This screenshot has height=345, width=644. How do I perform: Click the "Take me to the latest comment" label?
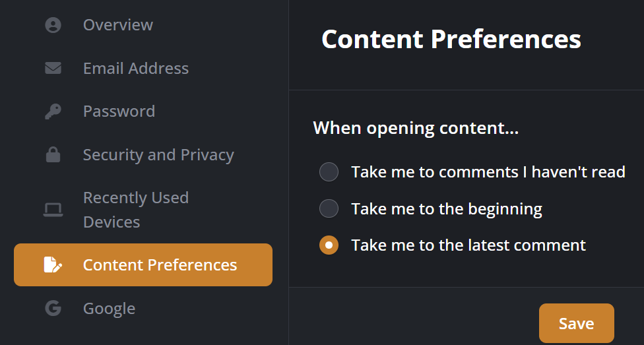468,245
